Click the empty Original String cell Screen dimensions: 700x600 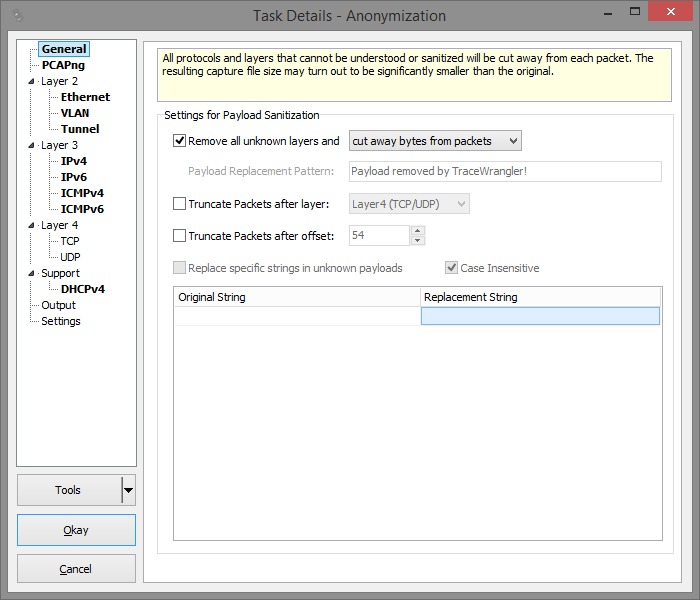coord(297,316)
